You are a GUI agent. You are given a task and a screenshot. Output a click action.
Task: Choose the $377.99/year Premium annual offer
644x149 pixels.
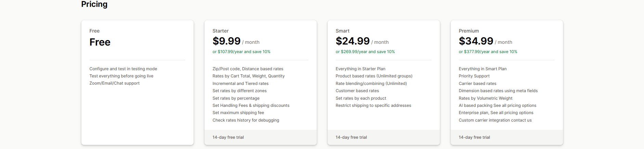click(x=488, y=52)
